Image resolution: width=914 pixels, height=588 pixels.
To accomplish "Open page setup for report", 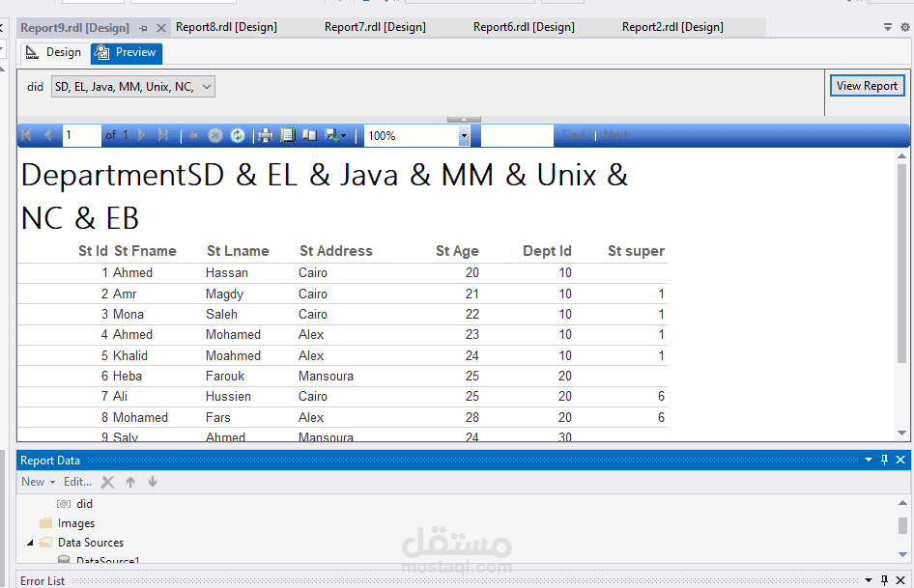I will pos(309,136).
